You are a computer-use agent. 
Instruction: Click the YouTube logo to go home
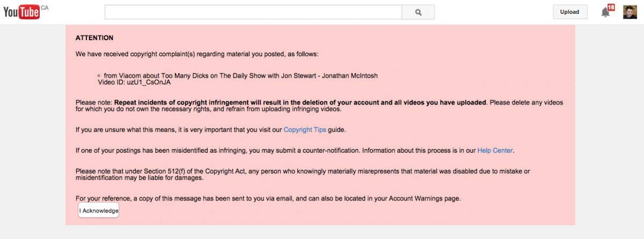point(21,12)
